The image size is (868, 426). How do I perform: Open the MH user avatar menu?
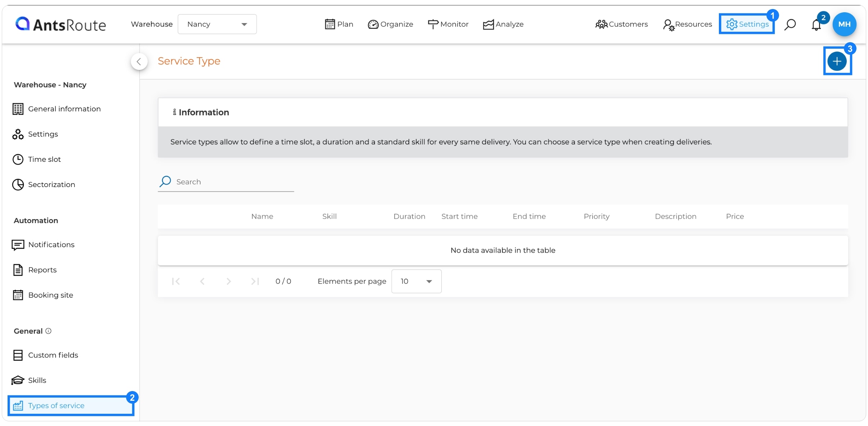click(844, 24)
